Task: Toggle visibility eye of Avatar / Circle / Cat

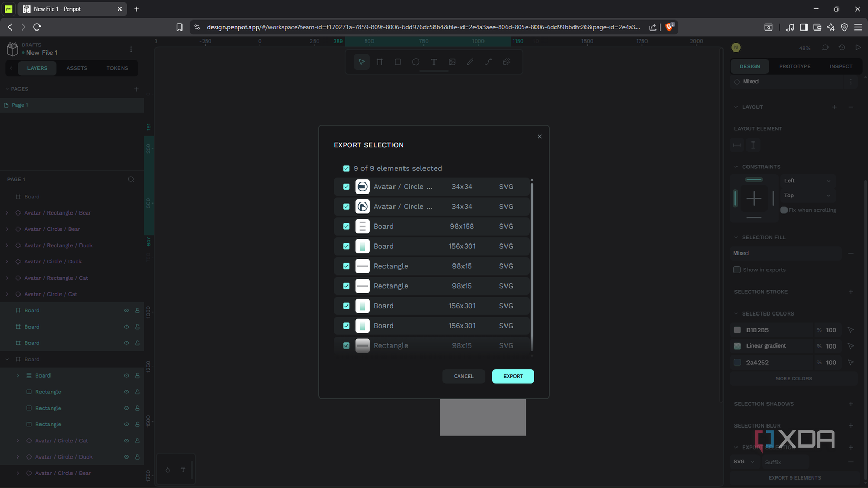Action: point(126,441)
